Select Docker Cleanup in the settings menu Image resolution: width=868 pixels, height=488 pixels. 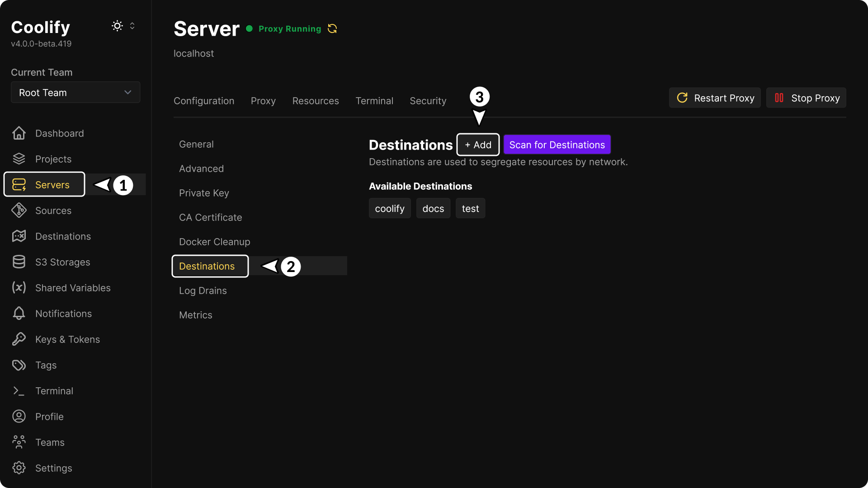click(x=214, y=242)
